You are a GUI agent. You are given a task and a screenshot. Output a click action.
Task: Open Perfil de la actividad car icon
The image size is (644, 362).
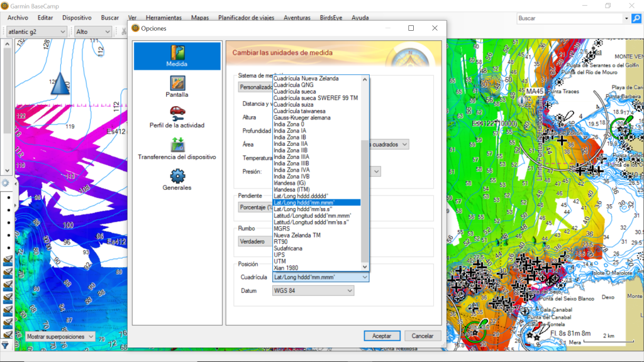[x=177, y=112]
